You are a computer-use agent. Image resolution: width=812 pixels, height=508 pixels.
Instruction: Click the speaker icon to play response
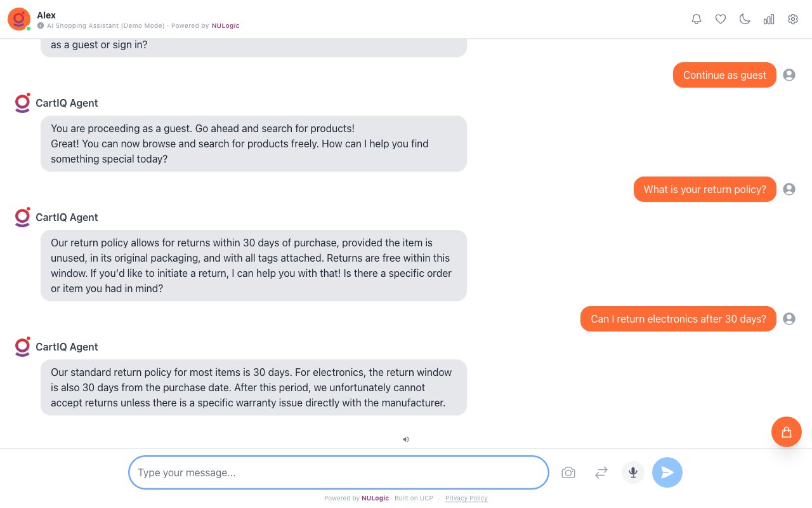406,439
